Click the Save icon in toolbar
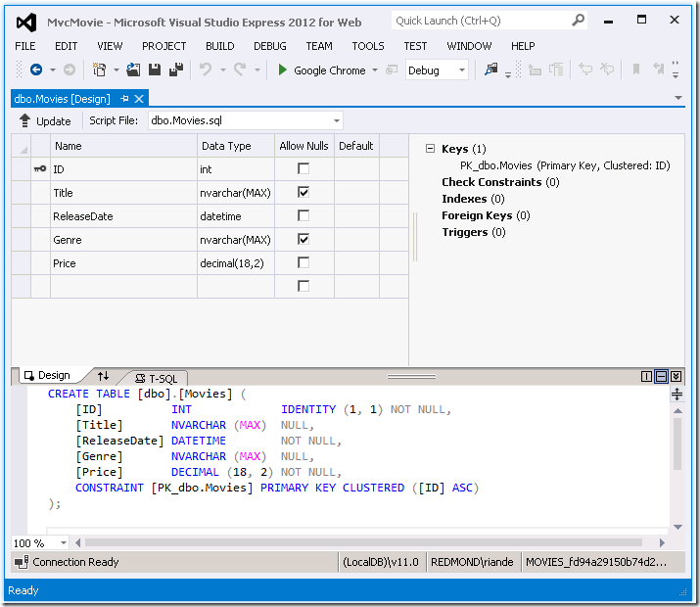Image resolution: width=700 pixels, height=607 pixels. [x=155, y=70]
